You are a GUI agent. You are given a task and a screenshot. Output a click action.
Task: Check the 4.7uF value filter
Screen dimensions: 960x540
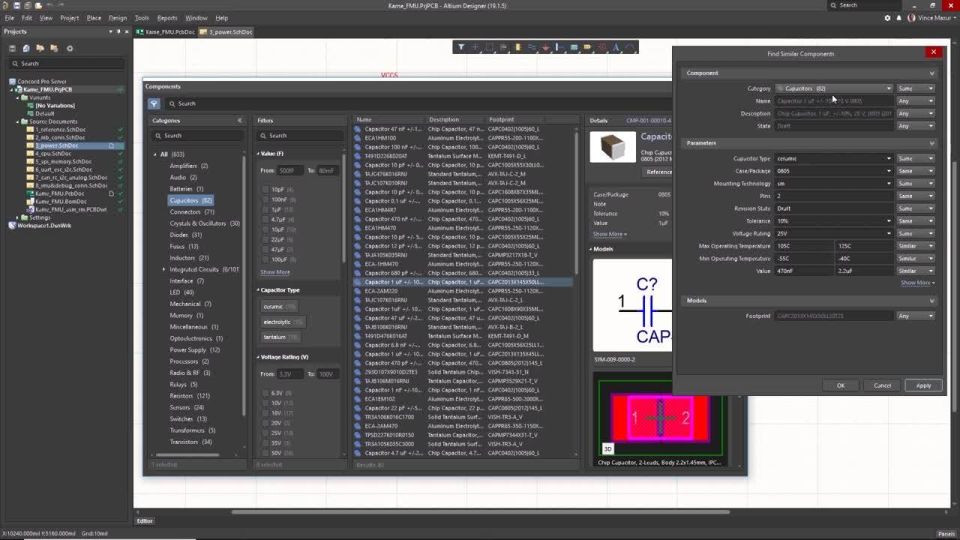click(265, 219)
